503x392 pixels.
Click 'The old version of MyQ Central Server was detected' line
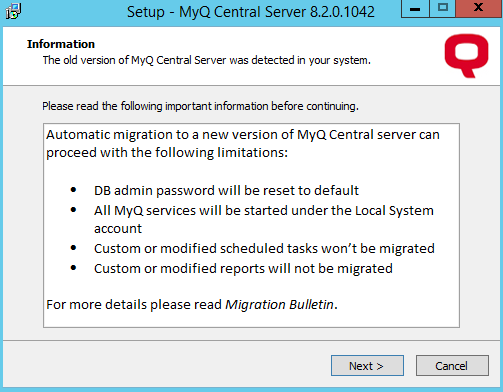207,60
